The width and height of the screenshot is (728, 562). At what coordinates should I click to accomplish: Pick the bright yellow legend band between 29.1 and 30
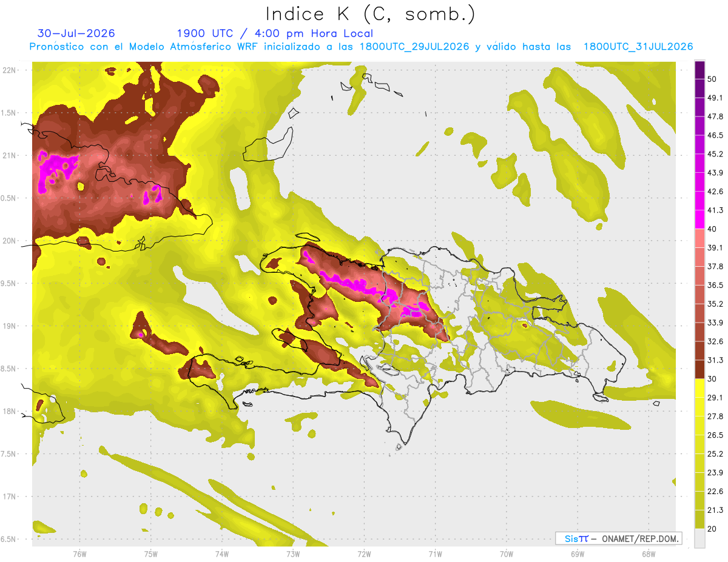[x=699, y=389]
